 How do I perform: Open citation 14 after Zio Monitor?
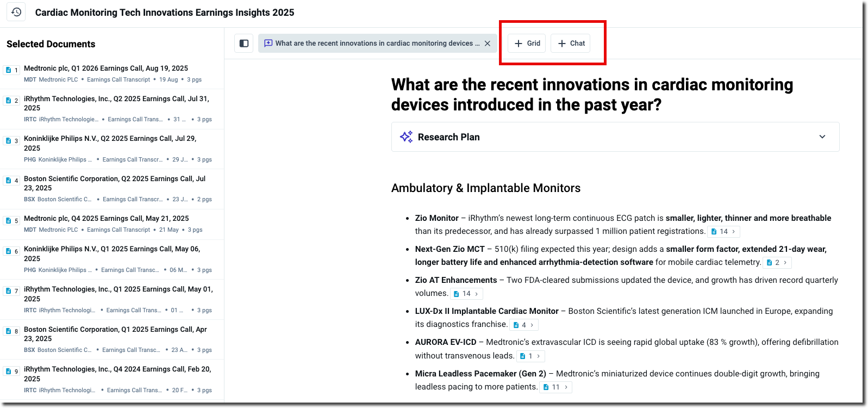click(723, 232)
